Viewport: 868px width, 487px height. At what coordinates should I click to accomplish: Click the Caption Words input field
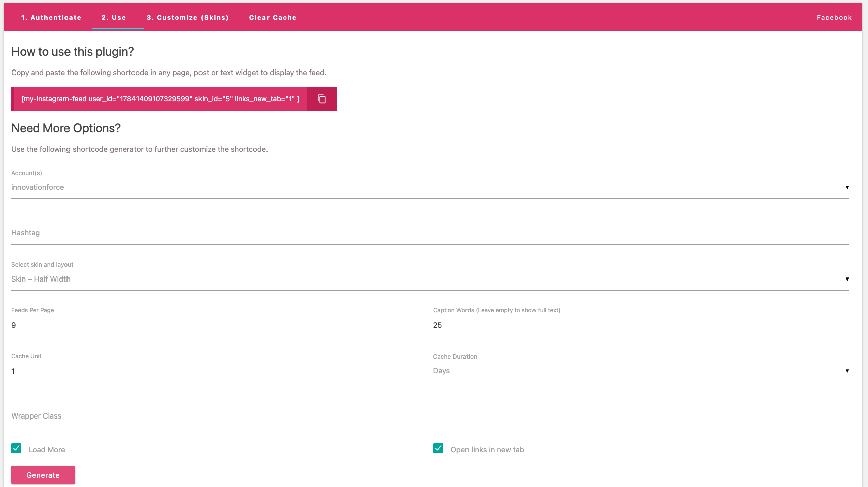[x=641, y=325]
